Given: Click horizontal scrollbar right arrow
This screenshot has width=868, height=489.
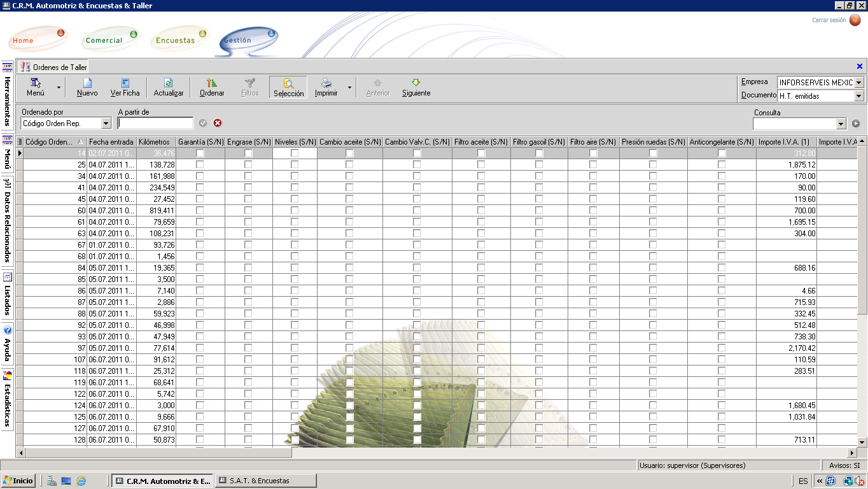Looking at the screenshot, I should point(853,453).
